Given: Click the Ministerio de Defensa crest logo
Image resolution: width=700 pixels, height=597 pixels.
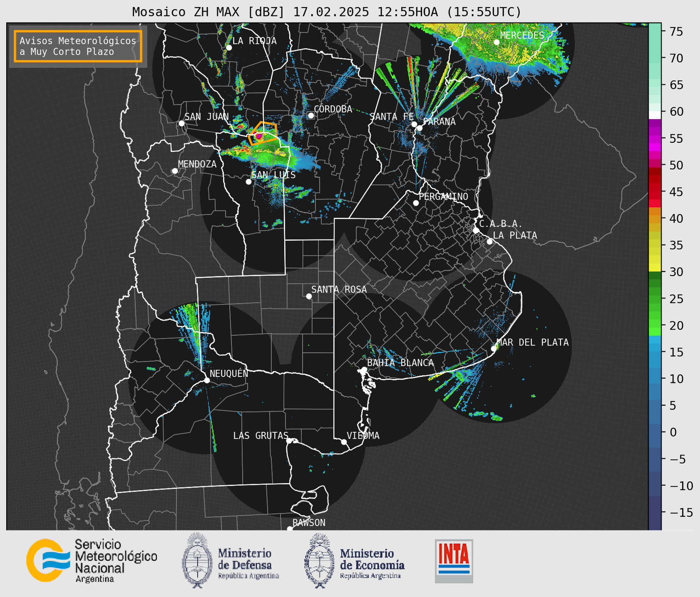Looking at the screenshot, I should pyautogui.click(x=197, y=560).
